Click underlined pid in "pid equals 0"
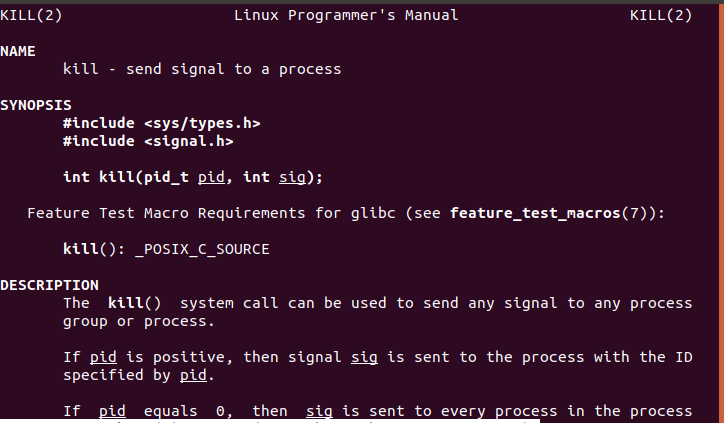Screen dimensions: 724x423 (x=112, y=411)
